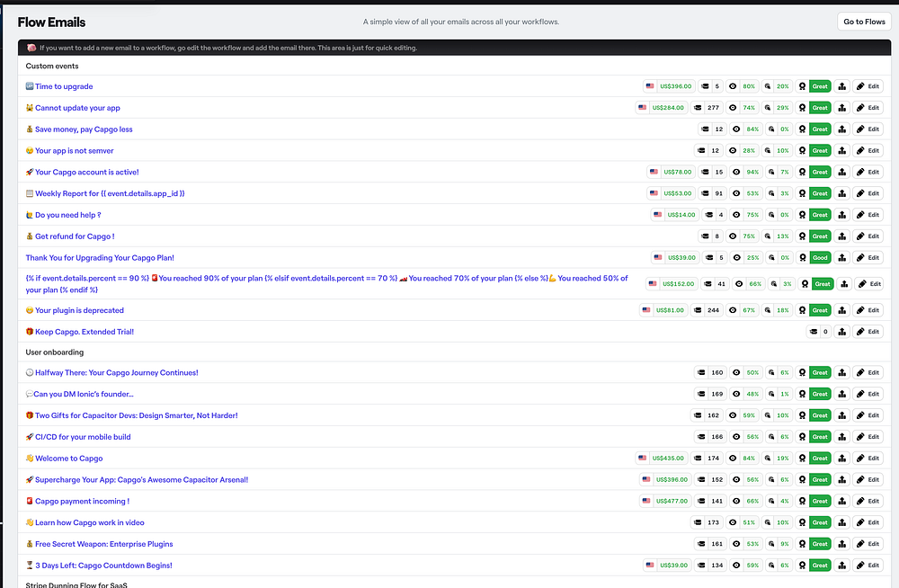The height and width of the screenshot is (588, 899).
Task: Edit the '3 Days Left' countdown email
Action: coord(868,566)
